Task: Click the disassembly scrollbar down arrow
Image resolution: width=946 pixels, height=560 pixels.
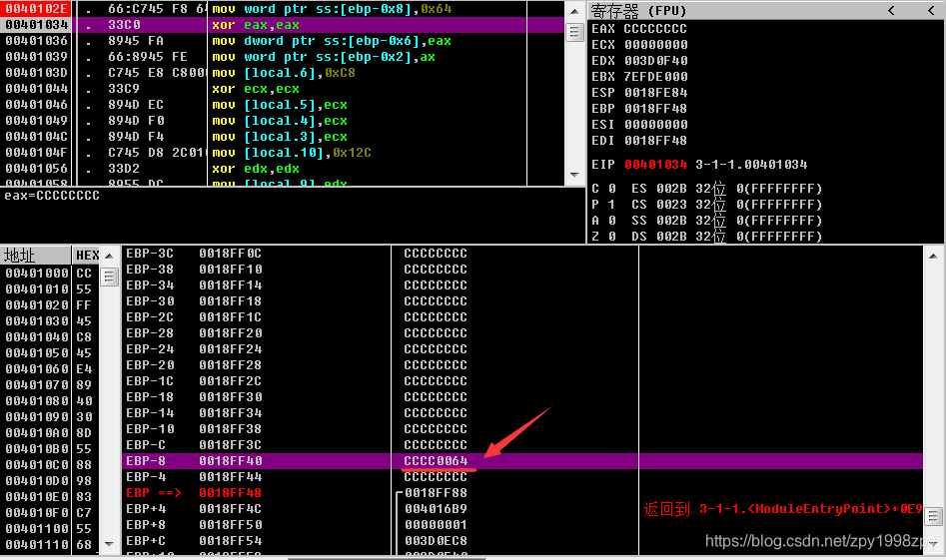Action: [x=575, y=176]
